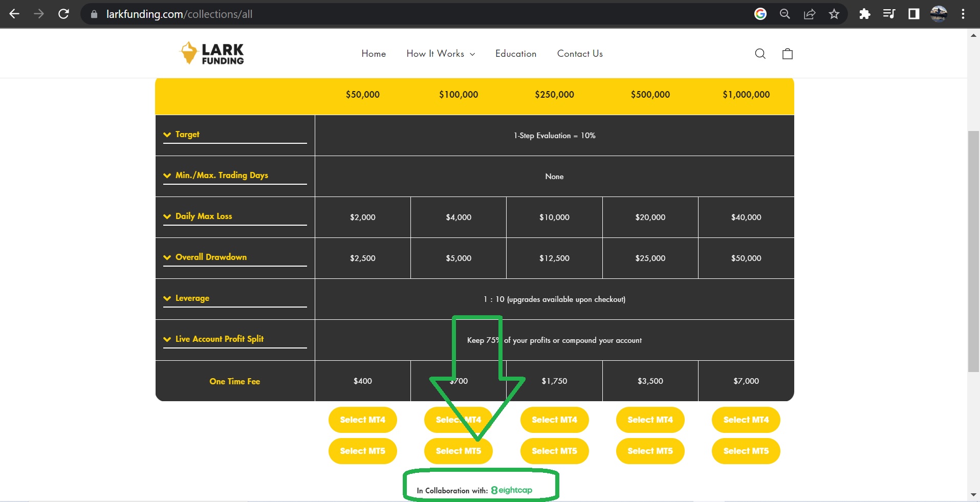Expand Live Account Profit Split row

pos(219,339)
